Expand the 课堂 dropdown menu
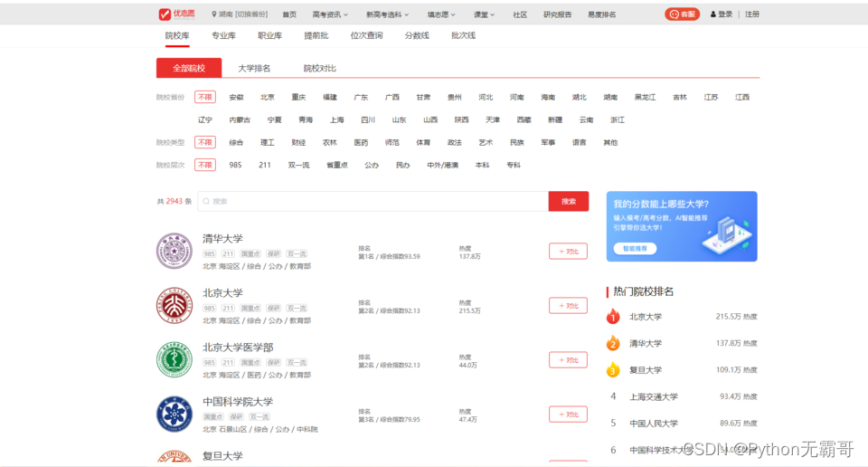The height and width of the screenshot is (467, 868). click(484, 14)
